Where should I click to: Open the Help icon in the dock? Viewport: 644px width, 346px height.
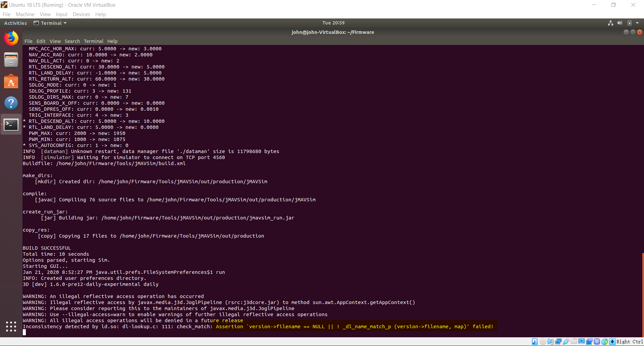click(x=11, y=103)
